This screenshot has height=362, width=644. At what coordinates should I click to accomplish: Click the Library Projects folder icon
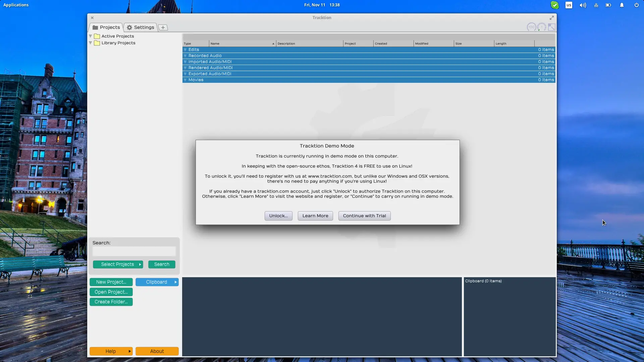(97, 43)
